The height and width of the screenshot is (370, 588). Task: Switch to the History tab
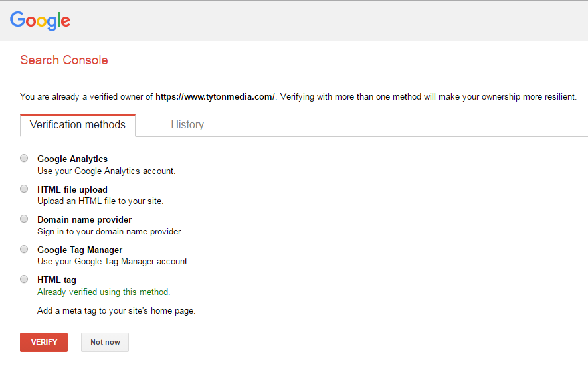187,125
